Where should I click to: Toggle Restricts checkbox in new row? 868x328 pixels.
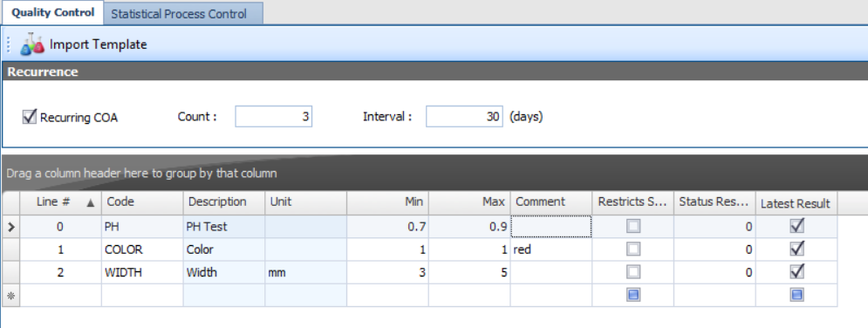[633, 296]
